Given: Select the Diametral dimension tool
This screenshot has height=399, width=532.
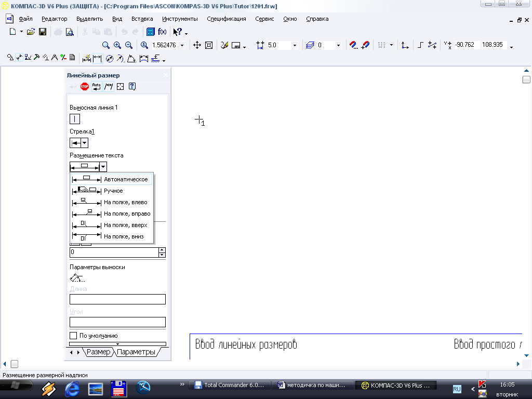Looking at the screenshot, I should 109,59.
